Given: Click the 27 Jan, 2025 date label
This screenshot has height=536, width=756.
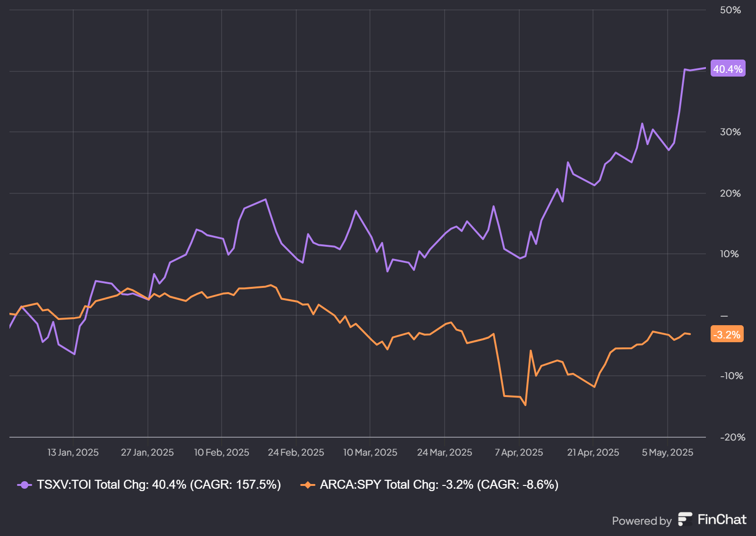Looking at the screenshot, I should point(147,452).
